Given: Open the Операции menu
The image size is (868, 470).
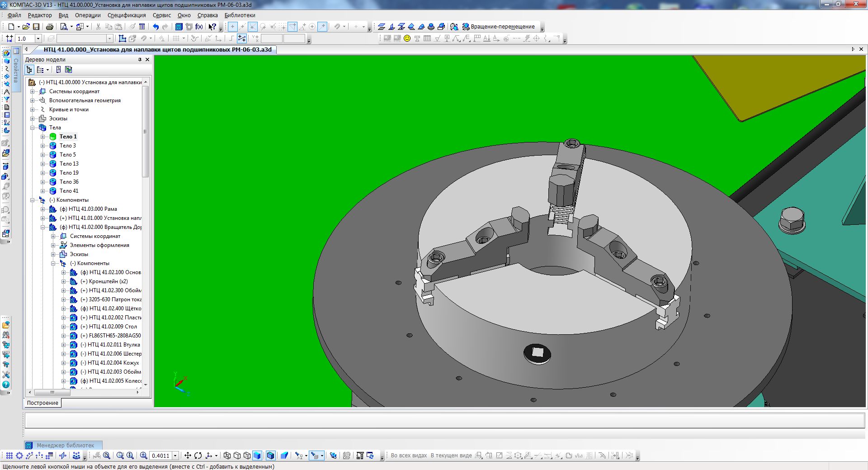Looking at the screenshot, I should 88,15.
